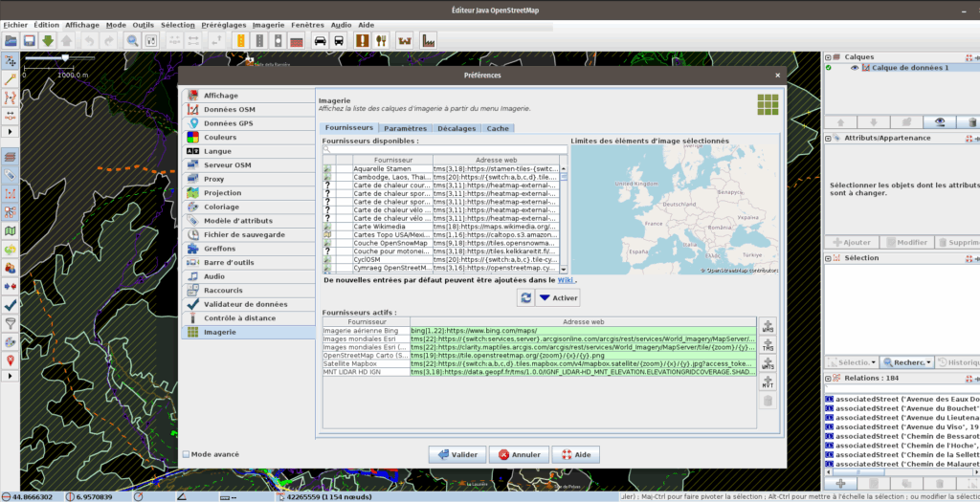The width and height of the screenshot is (980, 502).
Task: Click the add WMTS imagery button
Action: [x=767, y=363]
